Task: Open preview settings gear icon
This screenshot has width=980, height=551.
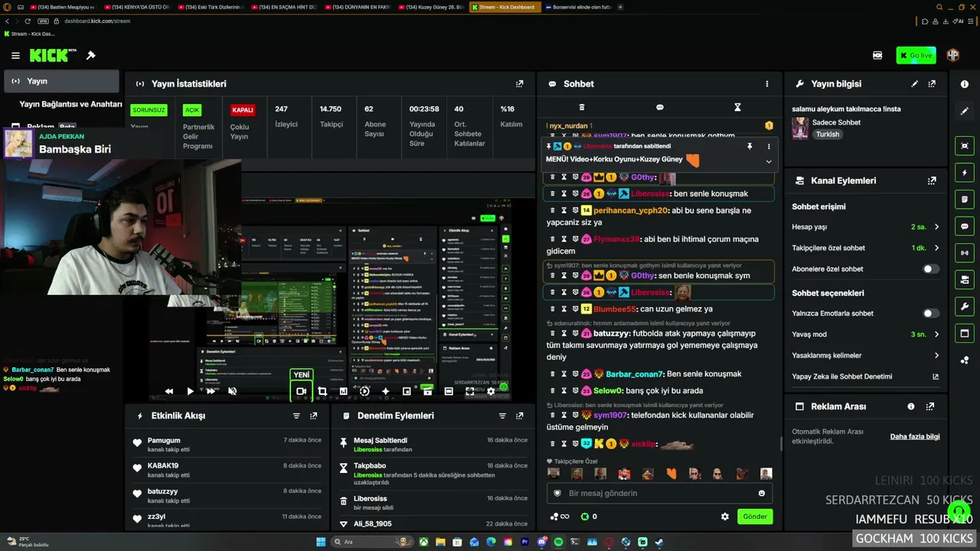Action: (491, 391)
